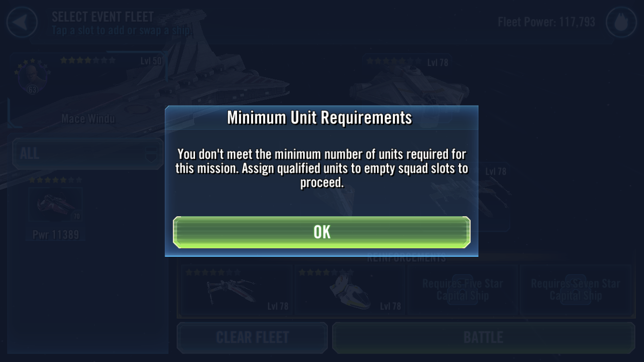
Task: Click the Minimum Unit Requirements dialog title
Action: pos(320,118)
